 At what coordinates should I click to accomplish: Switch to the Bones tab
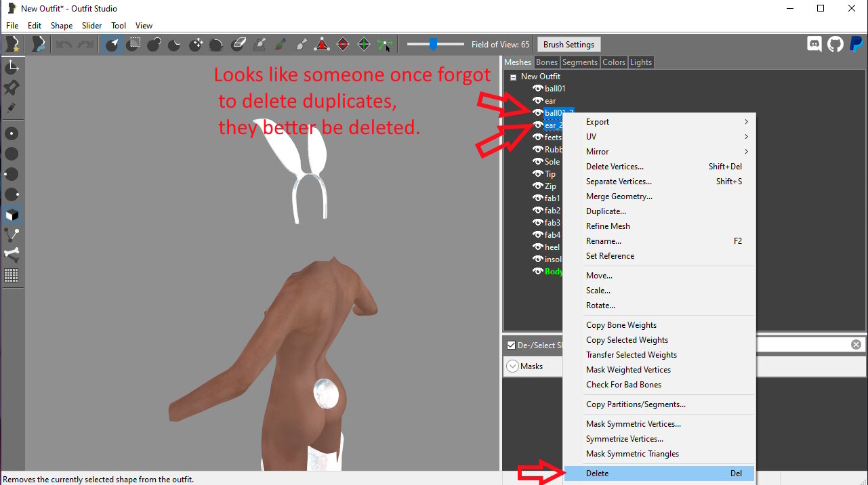(546, 62)
